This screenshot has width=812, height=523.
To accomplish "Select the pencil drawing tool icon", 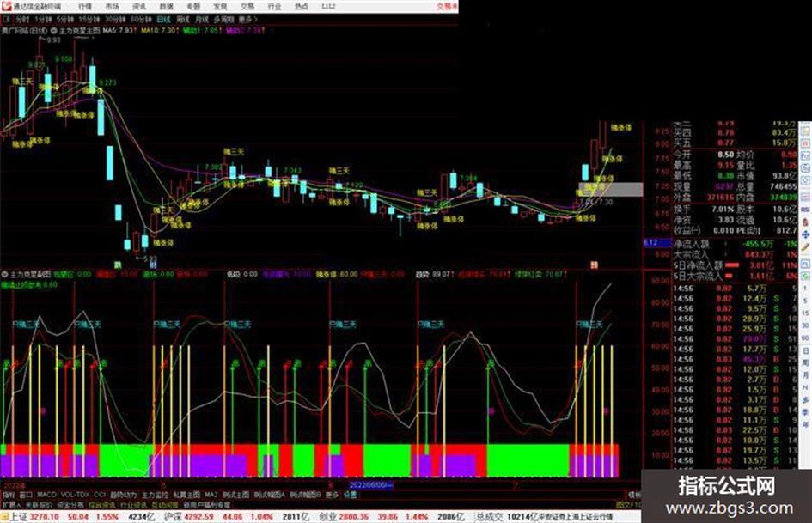I will [805, 247].
